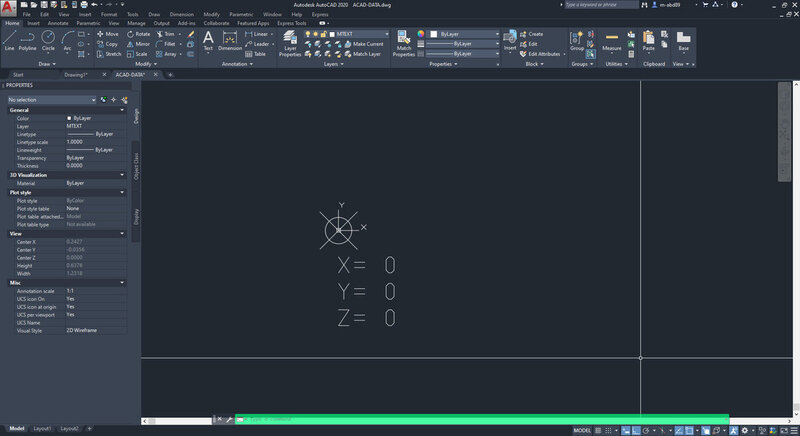Open the MTEXT layer dropdown
Screen dimensions: 800x436
coord(360,34)
